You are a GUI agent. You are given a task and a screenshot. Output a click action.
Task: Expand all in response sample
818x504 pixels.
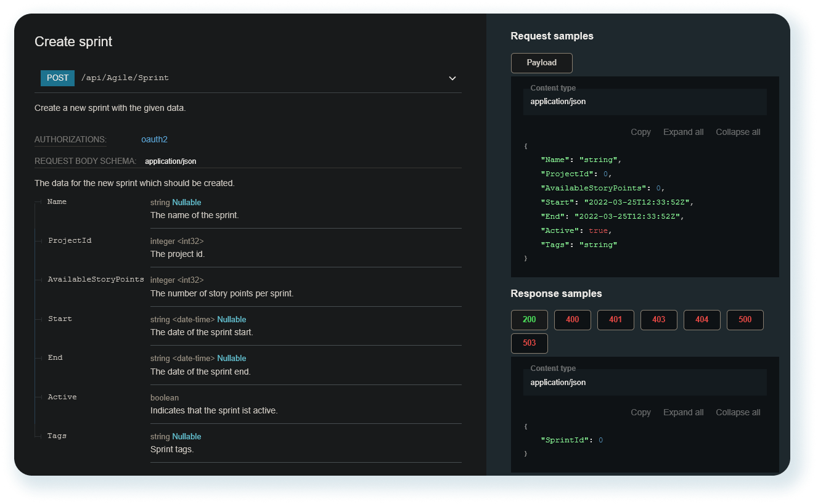[683, 412]
